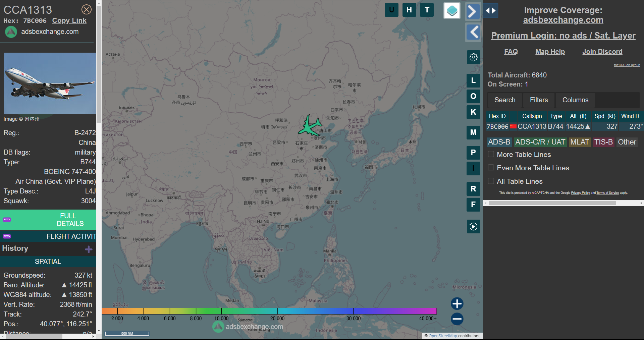Enable All Table Lines checkbox
Viewport: 644px width, 340px height.
point(491,181)
